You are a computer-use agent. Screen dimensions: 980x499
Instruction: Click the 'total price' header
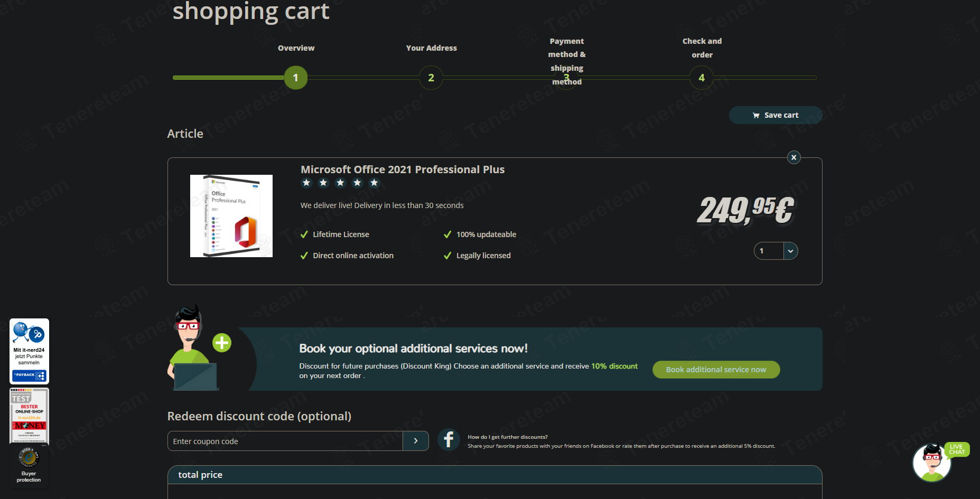click(x=200, y=475)
